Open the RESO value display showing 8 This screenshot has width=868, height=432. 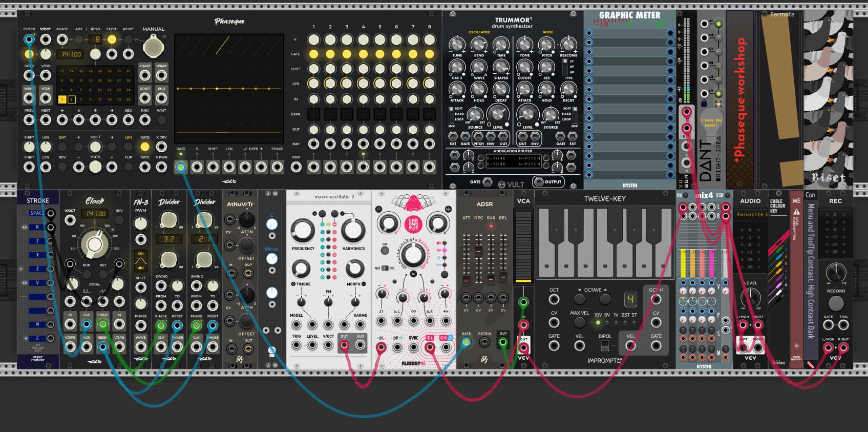pyautogui.click(x=95, y=39)
